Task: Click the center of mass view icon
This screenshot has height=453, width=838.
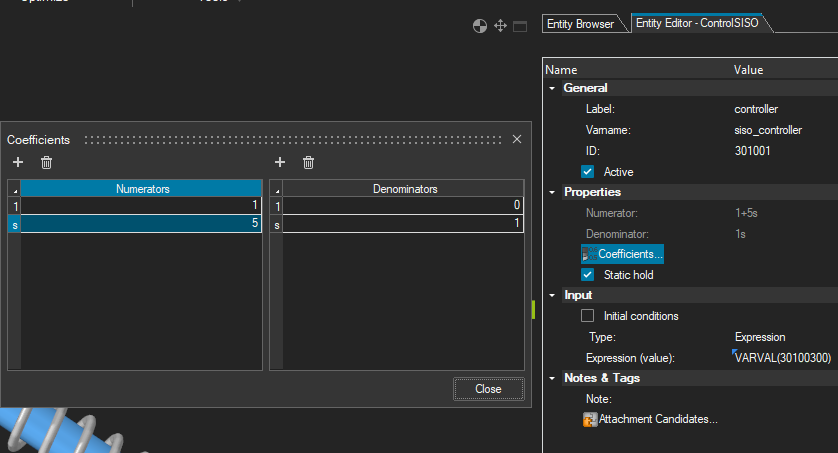Action: [x=480, y=26]
